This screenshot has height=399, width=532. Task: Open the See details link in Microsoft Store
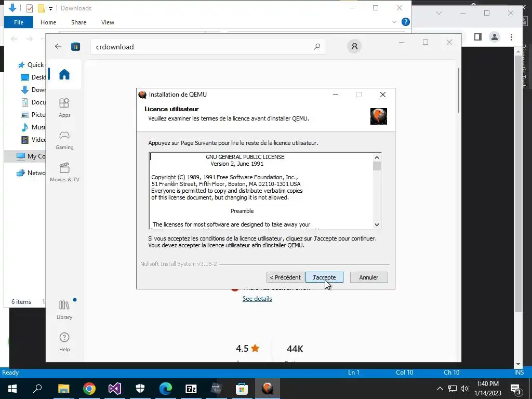[257, 299]
